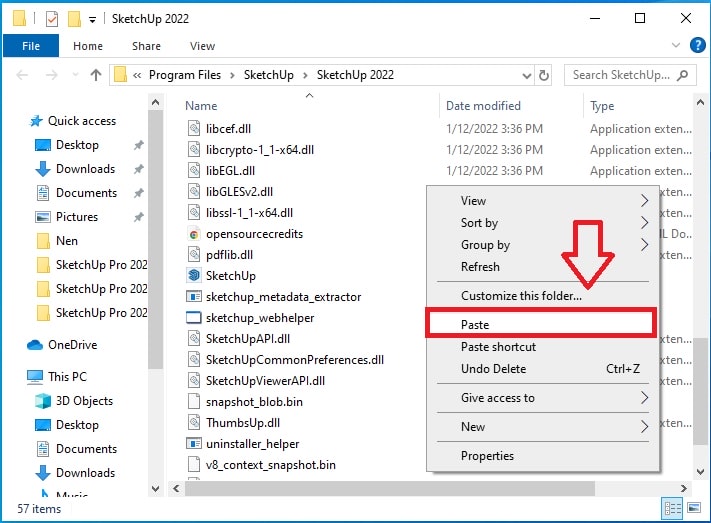The height and width of the screenshot is (523, 711).
Task: Expand the address bar history dropdown
Action: pyautogui.click(x=526, y=75)
